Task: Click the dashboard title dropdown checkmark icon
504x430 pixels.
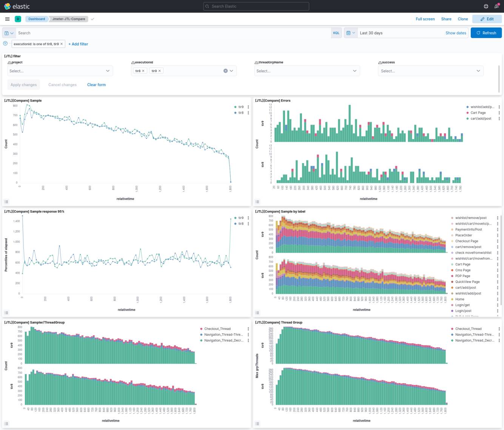Action: pyautogui.click(x=92, y=19)
